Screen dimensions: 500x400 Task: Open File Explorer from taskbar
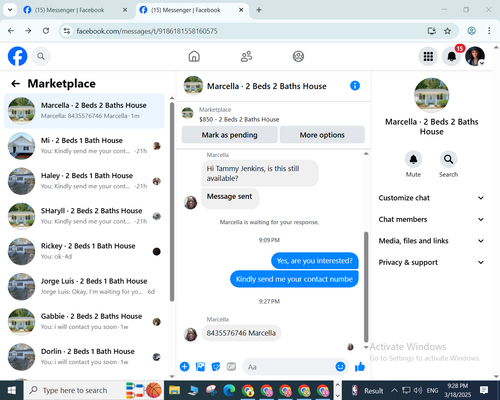pyautogui.click(x=174, y=390)
